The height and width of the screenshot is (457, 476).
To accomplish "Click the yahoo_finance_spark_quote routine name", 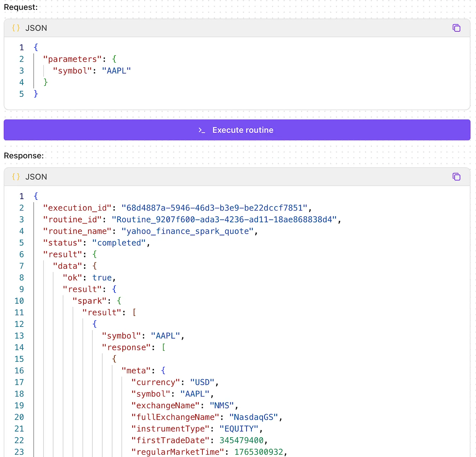I will pyautogui.click(x=187, y=231).
